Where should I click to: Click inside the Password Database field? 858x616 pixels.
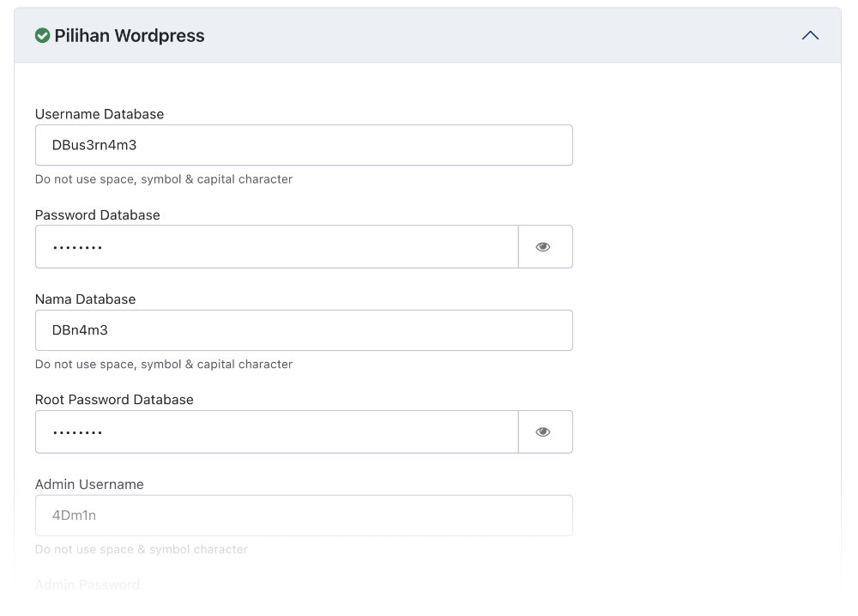276,246
